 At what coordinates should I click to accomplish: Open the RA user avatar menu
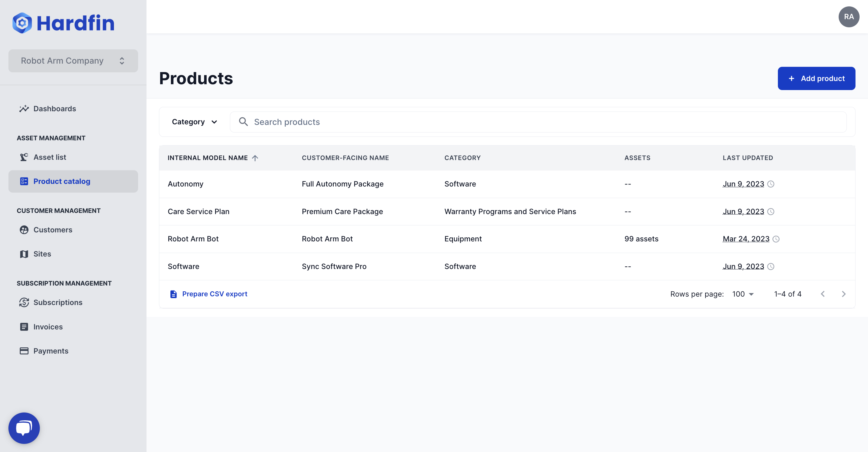click(849, 17)
